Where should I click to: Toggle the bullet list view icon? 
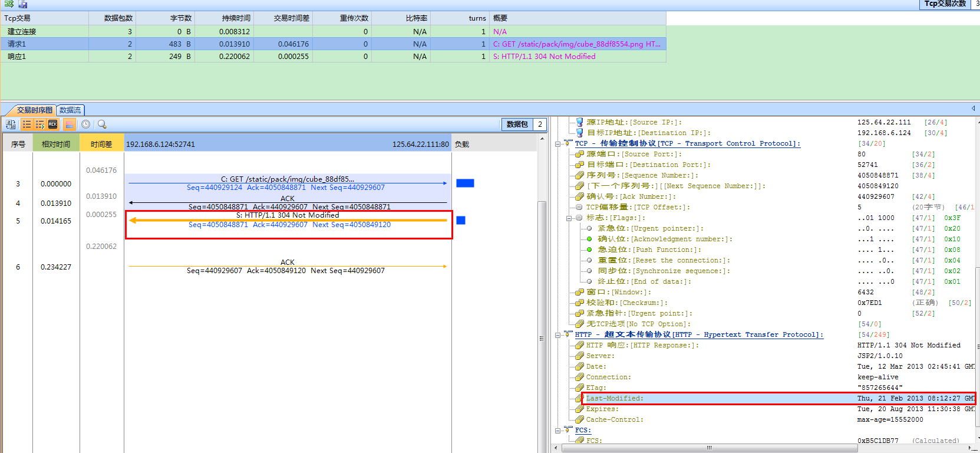point(27,124)
